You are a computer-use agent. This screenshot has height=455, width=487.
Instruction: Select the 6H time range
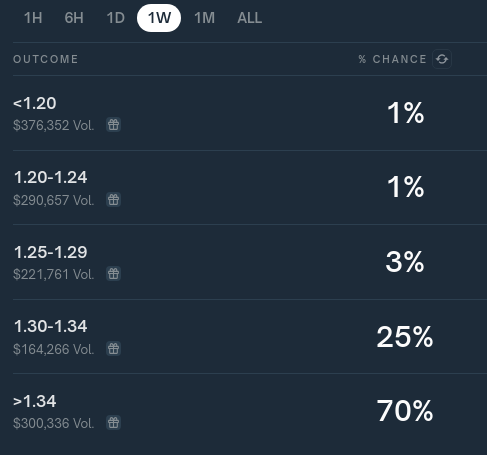tap(74, 18)
